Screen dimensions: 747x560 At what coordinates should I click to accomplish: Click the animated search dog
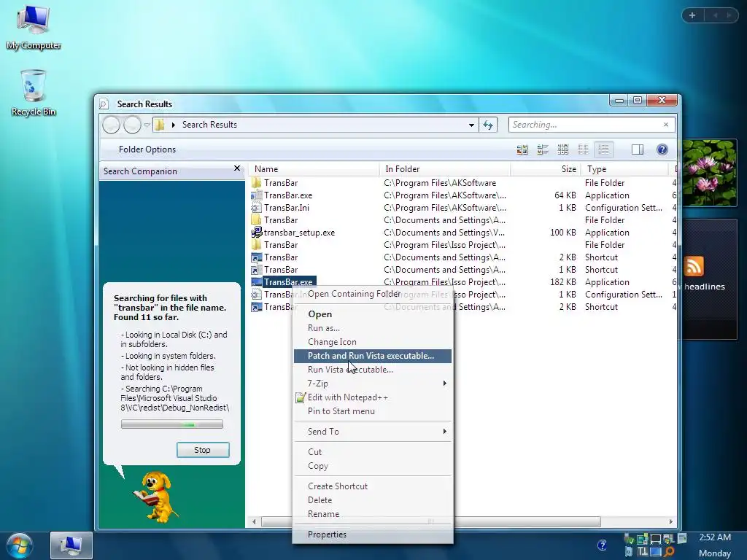pyautogui.click(x=155, y=497)
